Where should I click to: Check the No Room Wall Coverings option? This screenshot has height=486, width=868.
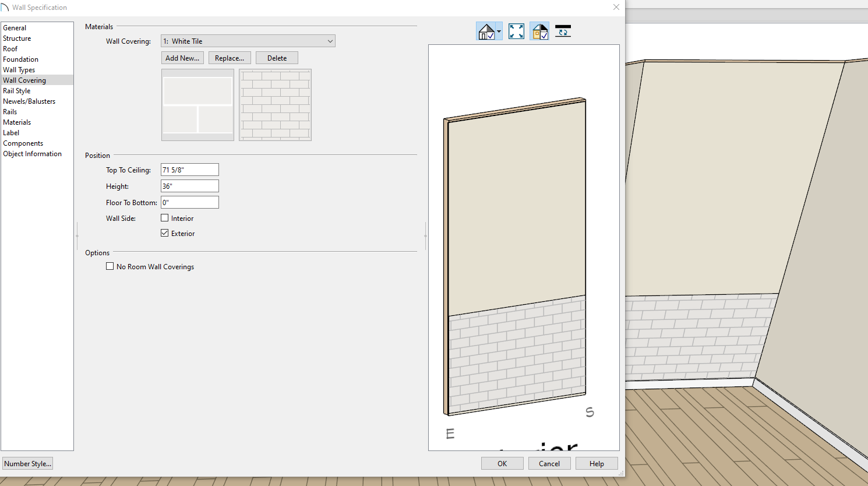(x=110, y=266)
